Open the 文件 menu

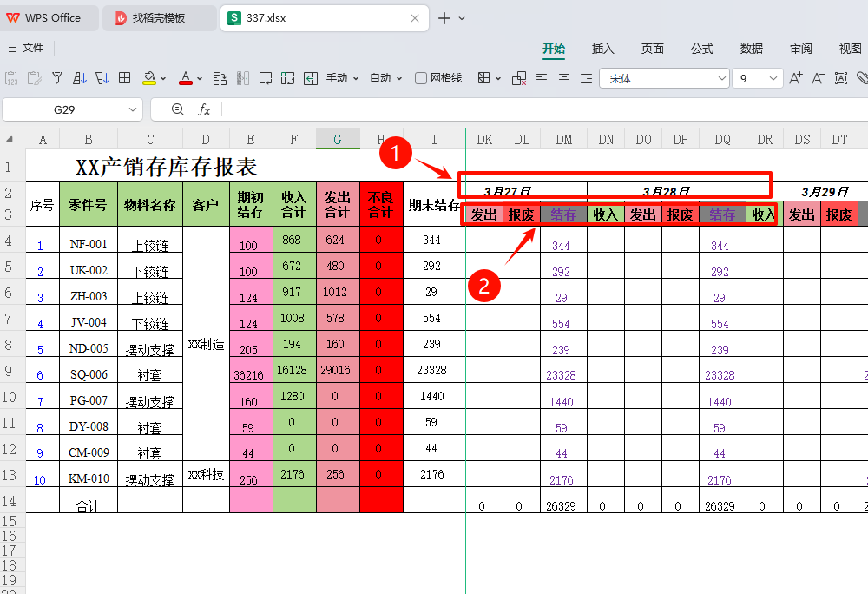click(x=26, y=48)
